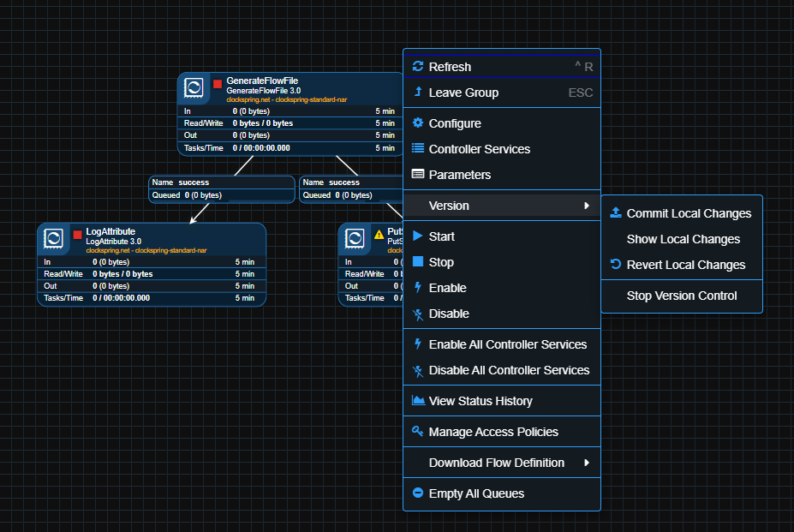Click the Leave Group arrow icon
The width and height of the screenshot is (794, 532).
tap(418, 93)
